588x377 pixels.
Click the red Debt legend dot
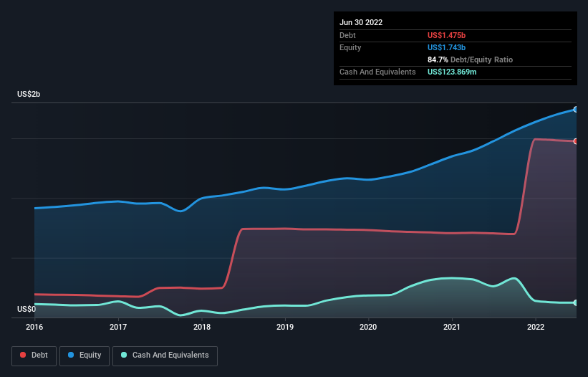pyautogui.click(x=23, y=355)
